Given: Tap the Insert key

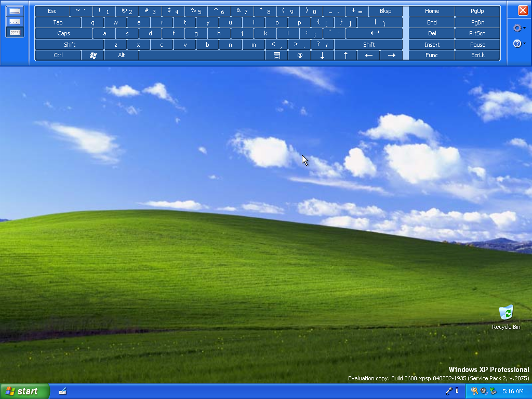Looking at the screenshot, I should (x=432, y=45).
